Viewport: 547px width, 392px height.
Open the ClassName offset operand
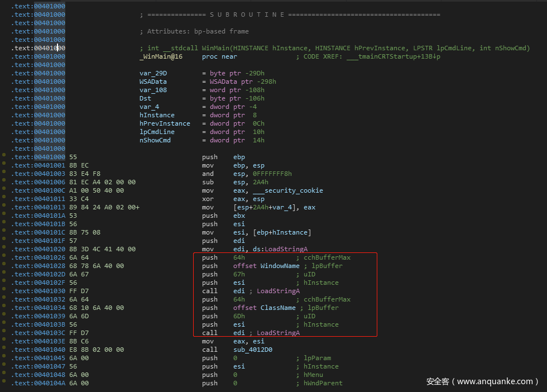(277, 308)
